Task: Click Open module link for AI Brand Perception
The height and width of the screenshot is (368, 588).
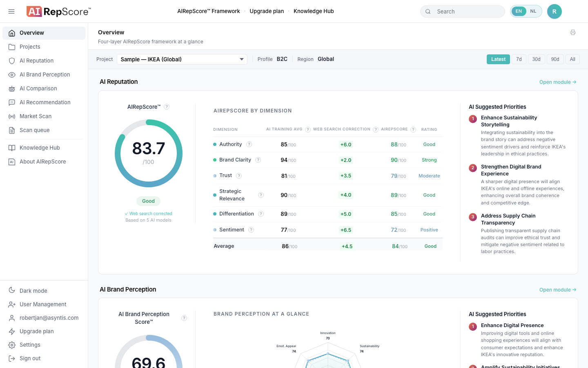Action: [x=558, y=290]
